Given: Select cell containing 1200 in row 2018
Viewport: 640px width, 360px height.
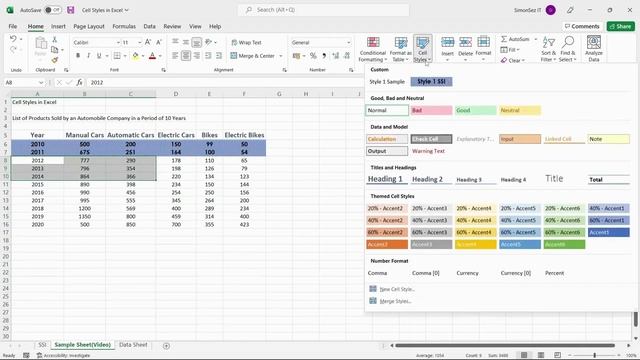Looking at the screenshot, I should click(x=84, y=209).
